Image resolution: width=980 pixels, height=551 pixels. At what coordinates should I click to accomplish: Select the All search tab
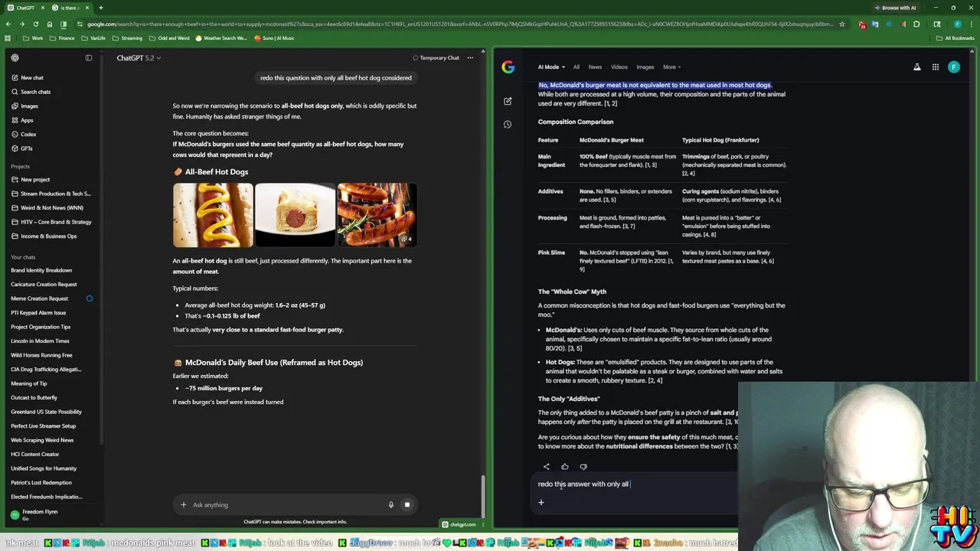click(576, 67)
